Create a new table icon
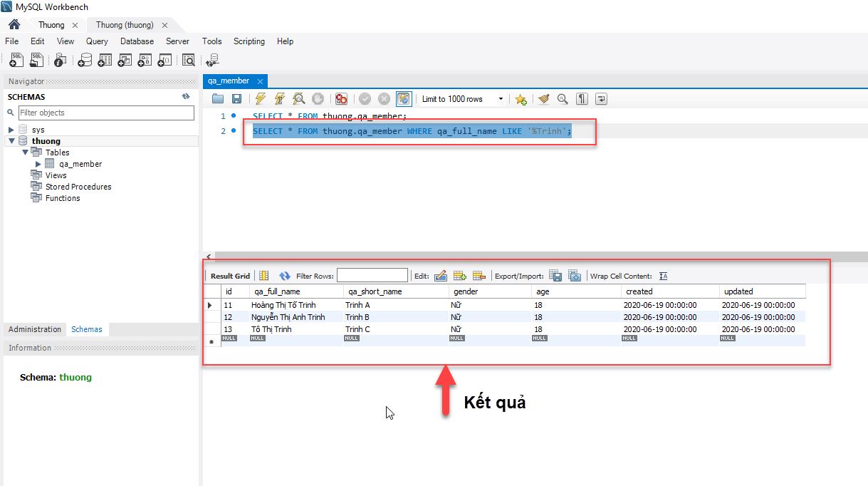Screen dimensions: 868x486 click(105, 61)
